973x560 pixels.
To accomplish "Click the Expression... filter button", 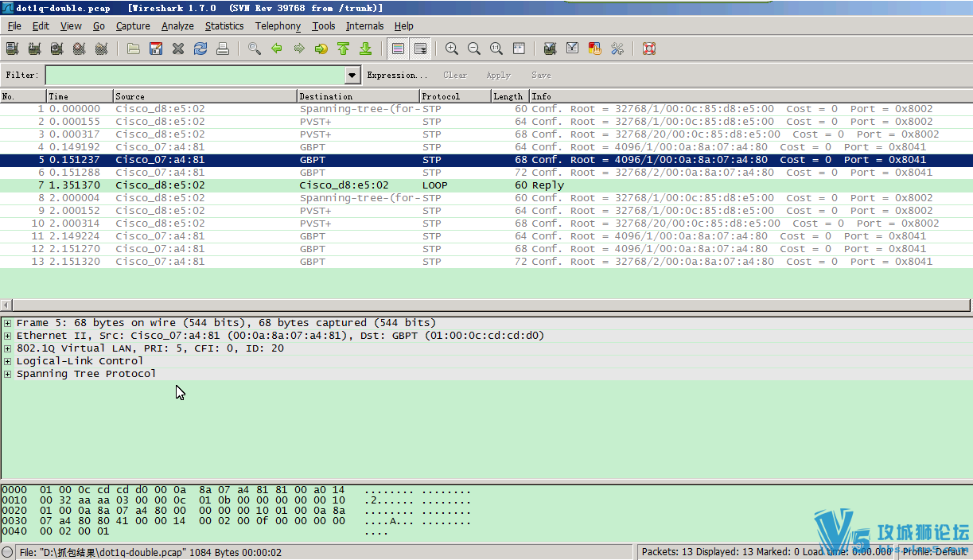I will [397, 75].
